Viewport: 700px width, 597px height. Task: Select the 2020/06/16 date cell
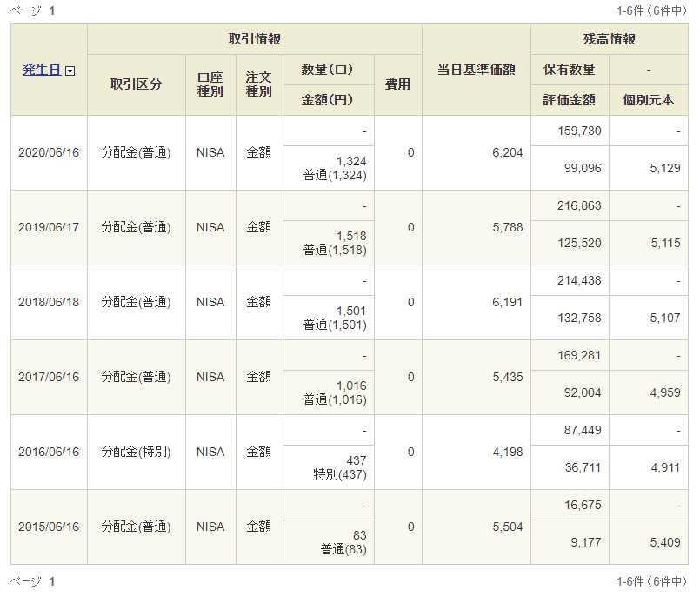click(x=49, y=152)
